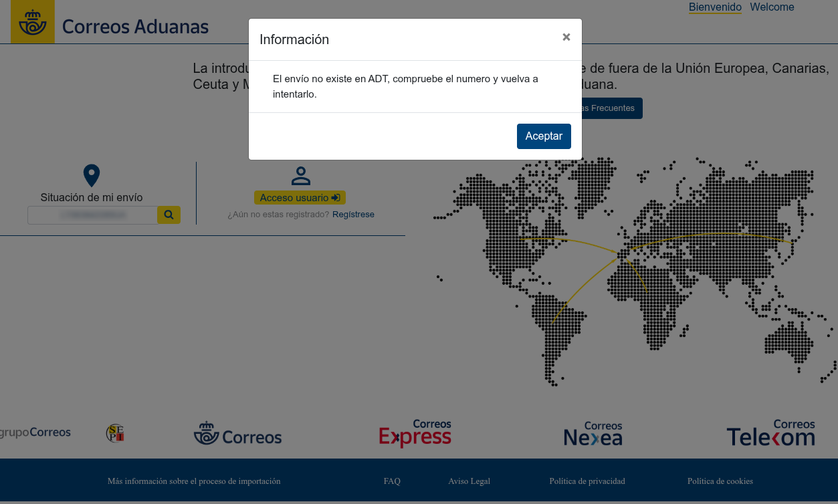Screen dimensions: 838x504
Task: Open Política de privacidad link
Action: [587, 481]
